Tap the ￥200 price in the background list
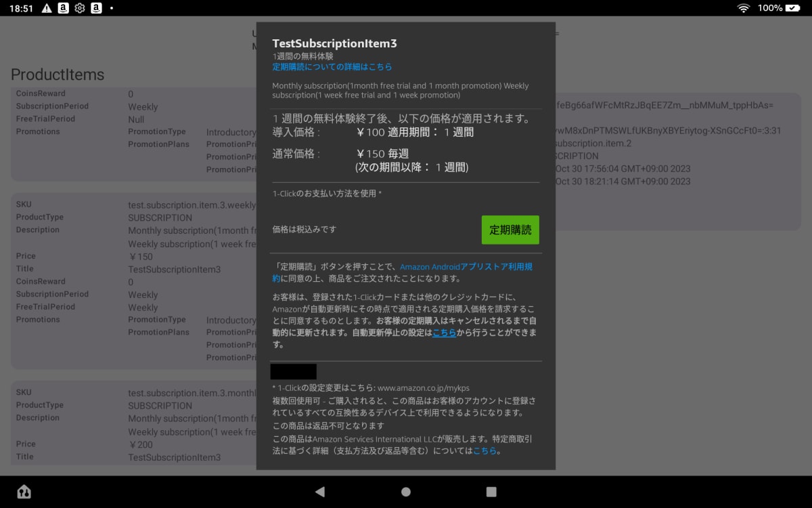Viewport: 812px width, 508px height. coord(141,444)
